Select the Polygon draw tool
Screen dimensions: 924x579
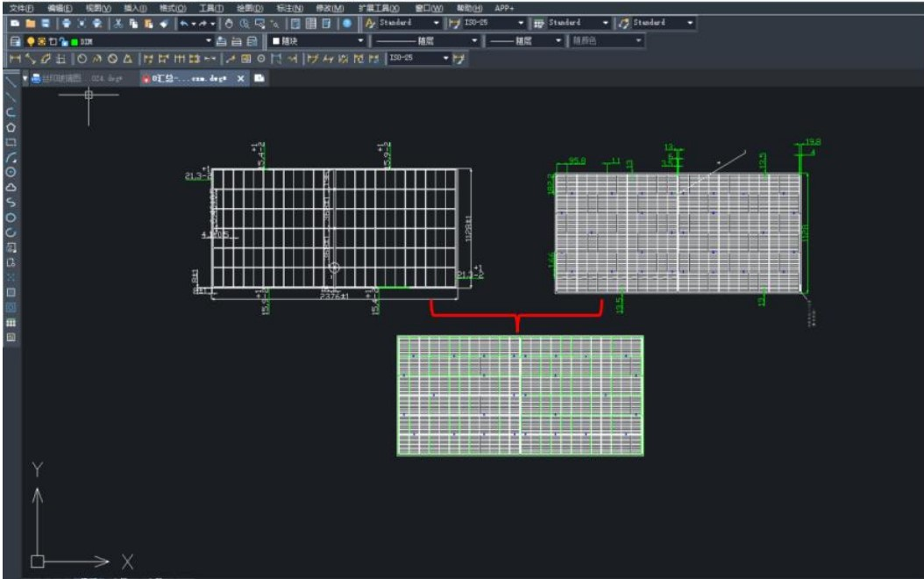point(11,126)
